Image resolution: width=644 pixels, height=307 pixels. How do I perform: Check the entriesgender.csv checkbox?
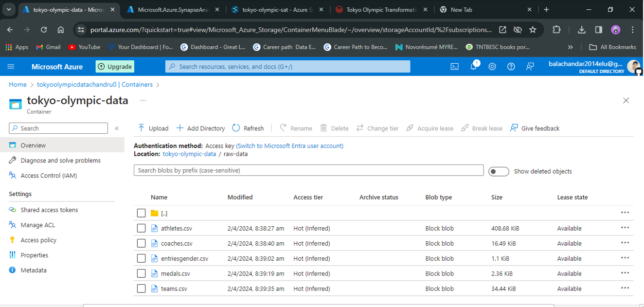tap(141, 258)
